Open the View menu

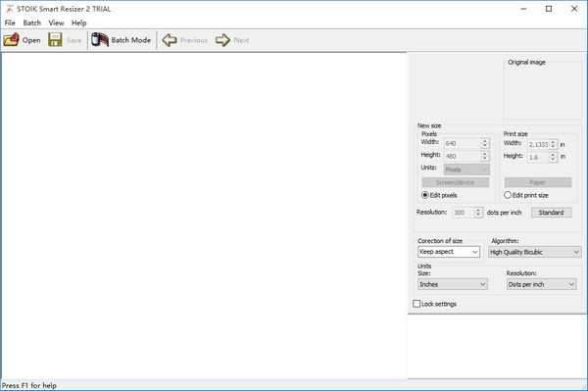[56, 23]
